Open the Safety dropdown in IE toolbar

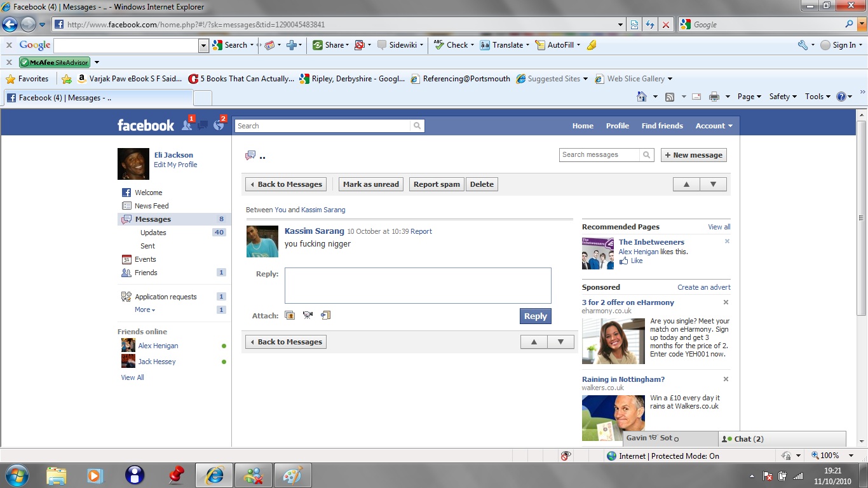(x=783, y=97)
